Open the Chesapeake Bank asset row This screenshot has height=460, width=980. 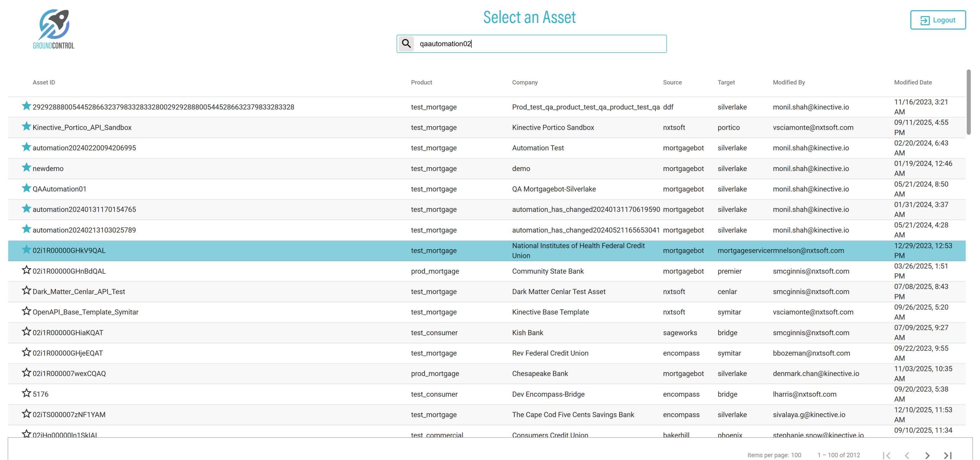(540, 374)
